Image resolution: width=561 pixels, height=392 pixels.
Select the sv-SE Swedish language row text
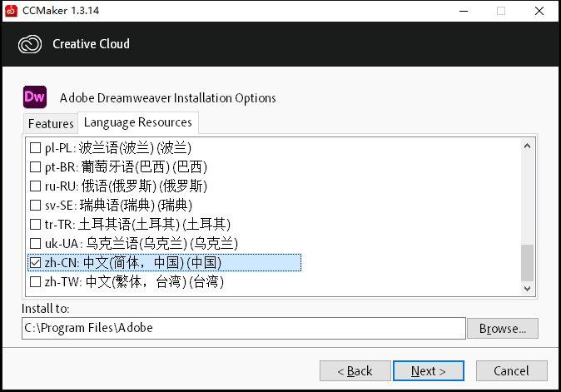tap(118, 206)
